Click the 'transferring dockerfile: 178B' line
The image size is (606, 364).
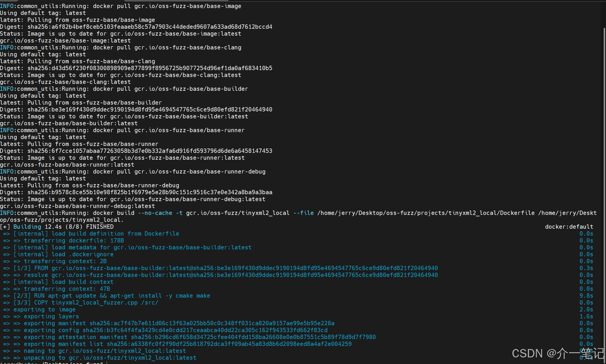pos(74,240)
